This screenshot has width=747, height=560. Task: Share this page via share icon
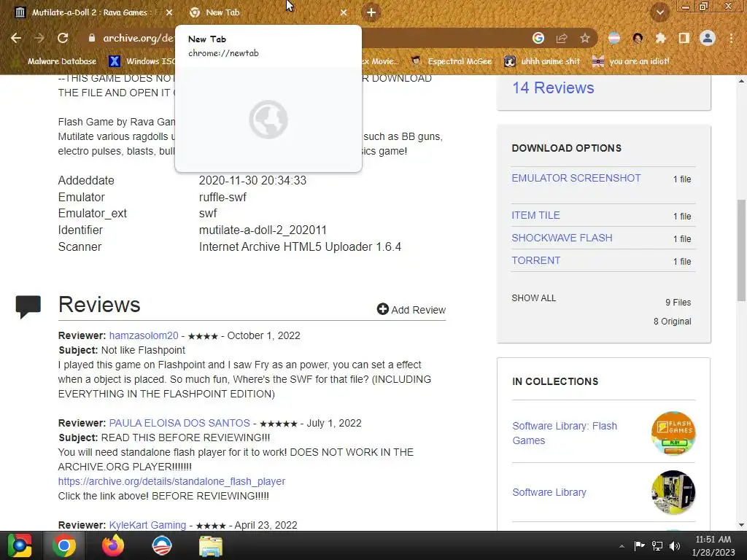pyautogui.click(x=562, y=38)
